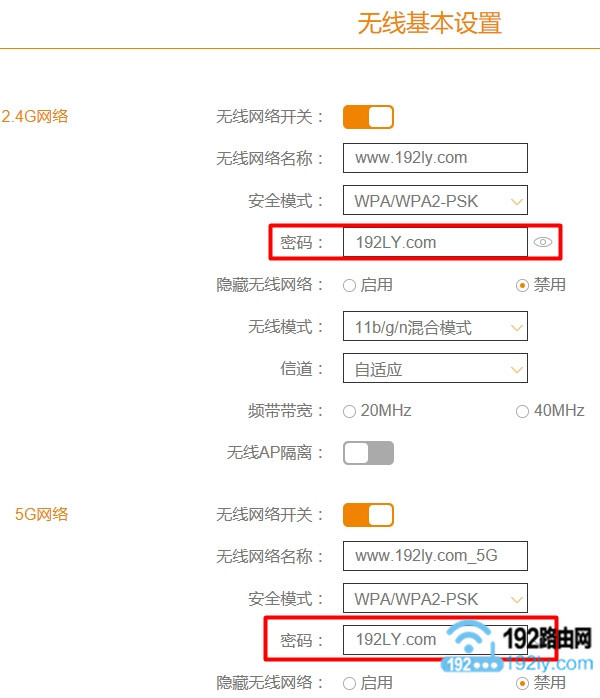The width and height of the screenshot is (600, 698).
Task: Select 禁用 for hiding the 2.4G network
Action: pyautogui.click(x=522, y=285)
